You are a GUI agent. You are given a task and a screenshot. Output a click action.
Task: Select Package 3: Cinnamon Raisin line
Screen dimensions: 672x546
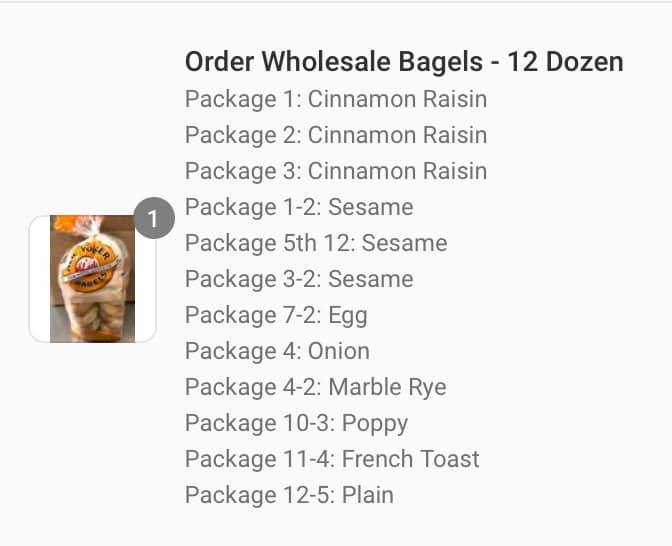pos(336,171)
